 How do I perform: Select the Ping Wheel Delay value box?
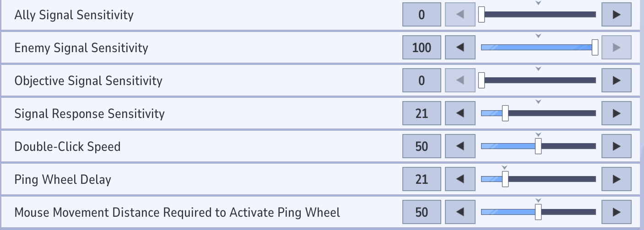click(x=422, y=179)
